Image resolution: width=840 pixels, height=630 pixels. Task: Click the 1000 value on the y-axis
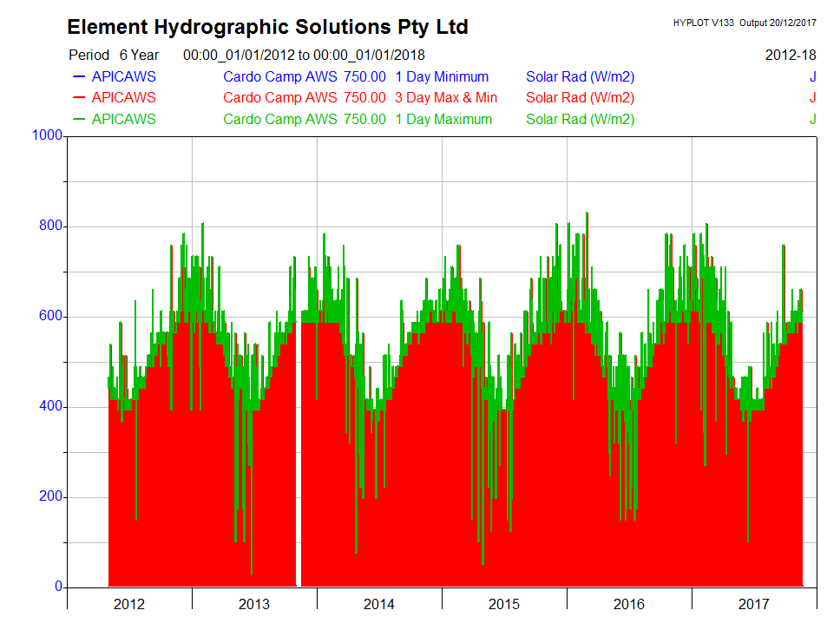[46, 135]
